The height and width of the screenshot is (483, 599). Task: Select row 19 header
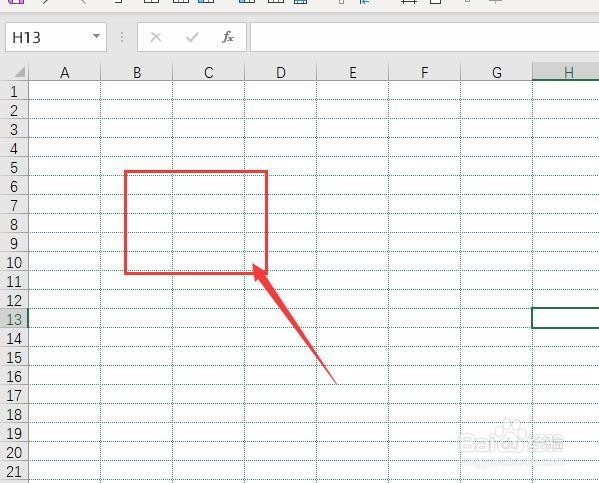click(x=14, y=433)
